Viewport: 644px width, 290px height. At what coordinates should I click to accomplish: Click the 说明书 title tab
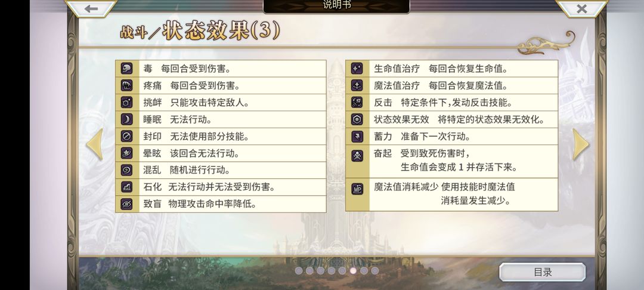(x=336, y=6)
